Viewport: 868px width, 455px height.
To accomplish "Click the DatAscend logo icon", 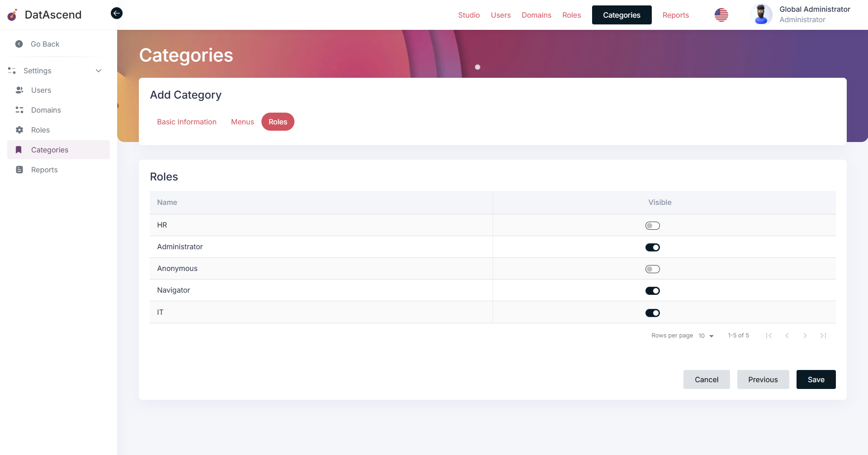I will point(13,15).
